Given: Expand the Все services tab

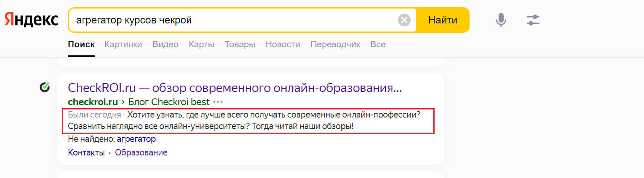Looking at the screenshot, I should pos(378,44).
